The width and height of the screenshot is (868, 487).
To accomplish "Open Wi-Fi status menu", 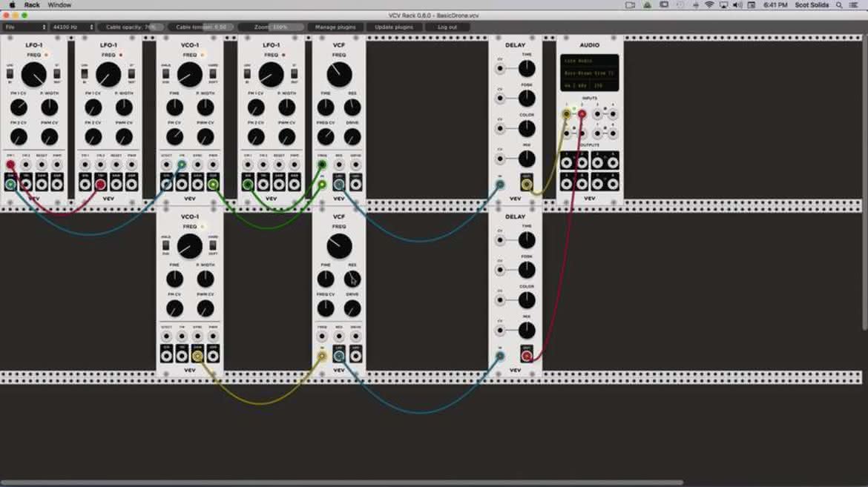I will coord(709,5).
